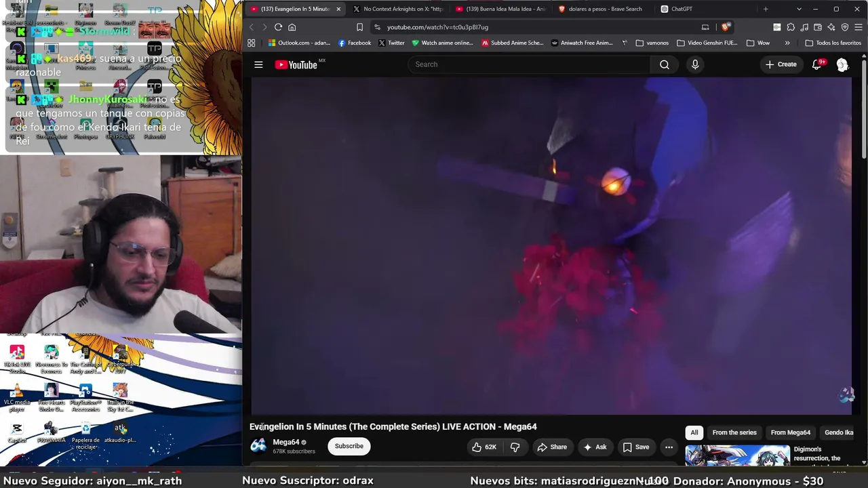Open a new browser tab
868x488 pixels.
(x=766, y=9)
